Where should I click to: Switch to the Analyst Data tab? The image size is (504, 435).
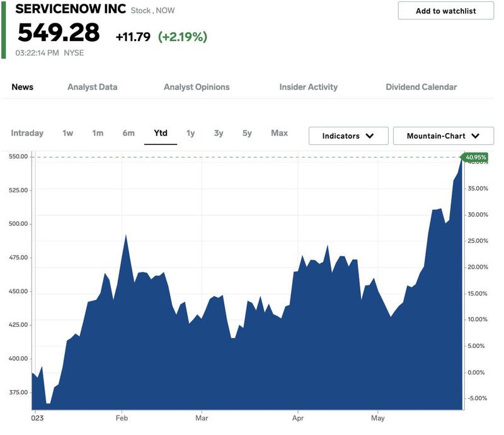[x=92, y=87]
